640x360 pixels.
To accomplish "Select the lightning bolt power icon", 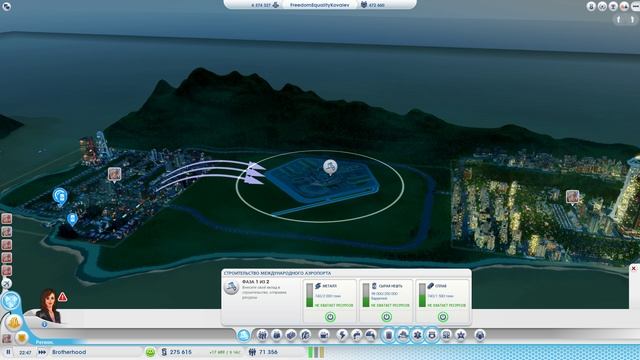I will coord(342,335).
